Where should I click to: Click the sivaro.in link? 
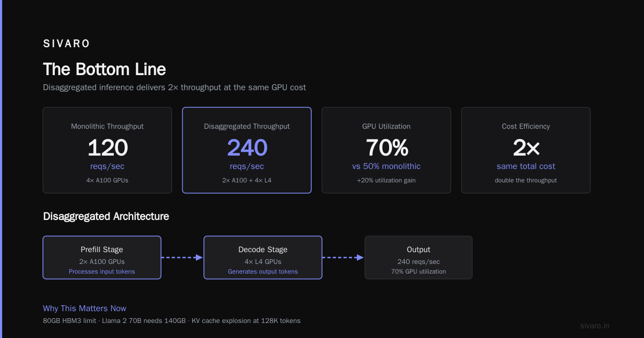coord(595,326)
